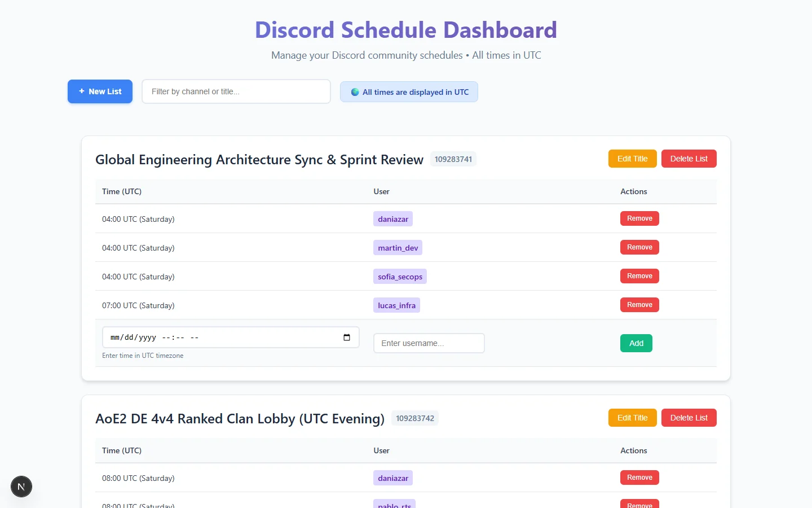The image size is (812, 508).
Task: Focus the Enter username field
Action: tap(429, 343)
